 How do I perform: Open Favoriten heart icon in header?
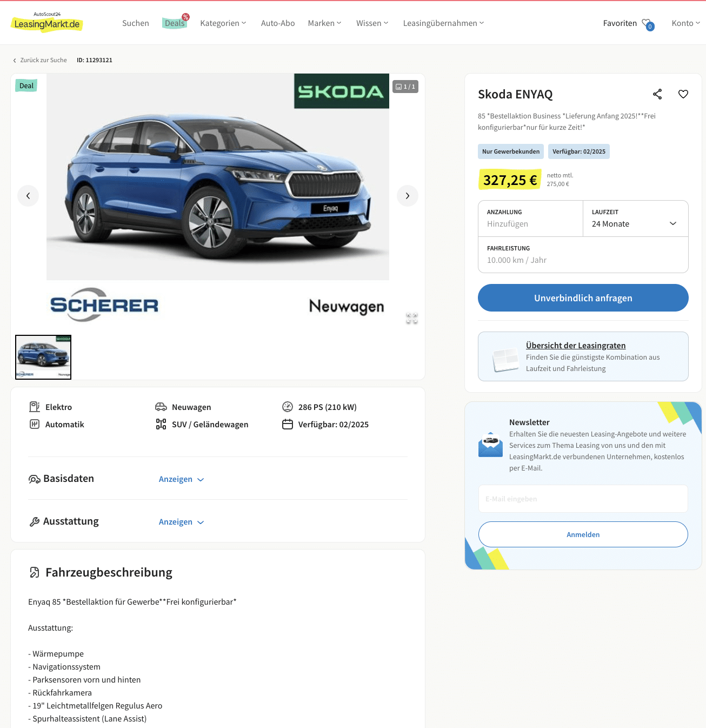pyautogui.click(x=648, y=24)
